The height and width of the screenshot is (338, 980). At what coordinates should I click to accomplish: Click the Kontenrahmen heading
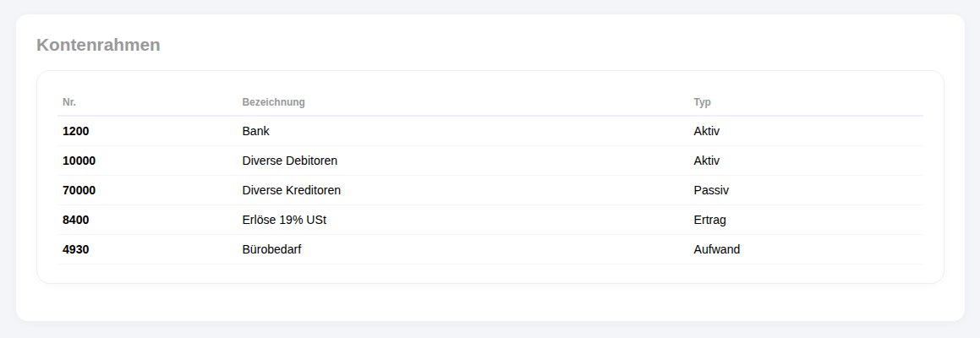tap(98, 45)
